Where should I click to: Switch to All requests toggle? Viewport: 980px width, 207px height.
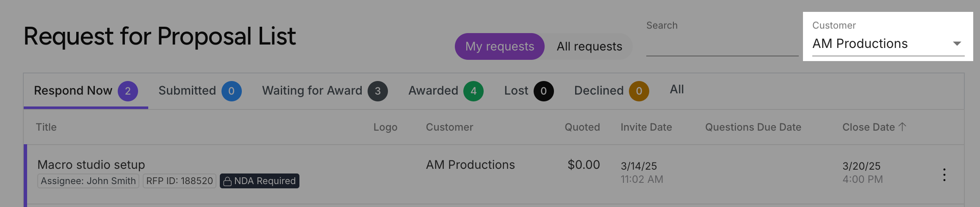point(590,46)
